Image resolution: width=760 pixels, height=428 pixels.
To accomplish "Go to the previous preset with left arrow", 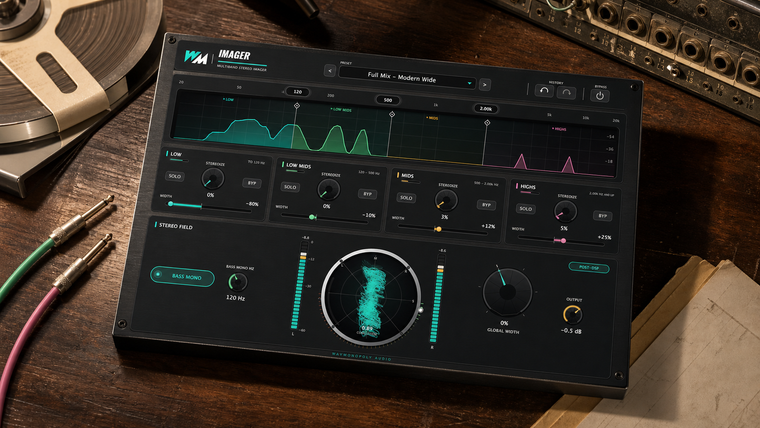I will point(330,71).
